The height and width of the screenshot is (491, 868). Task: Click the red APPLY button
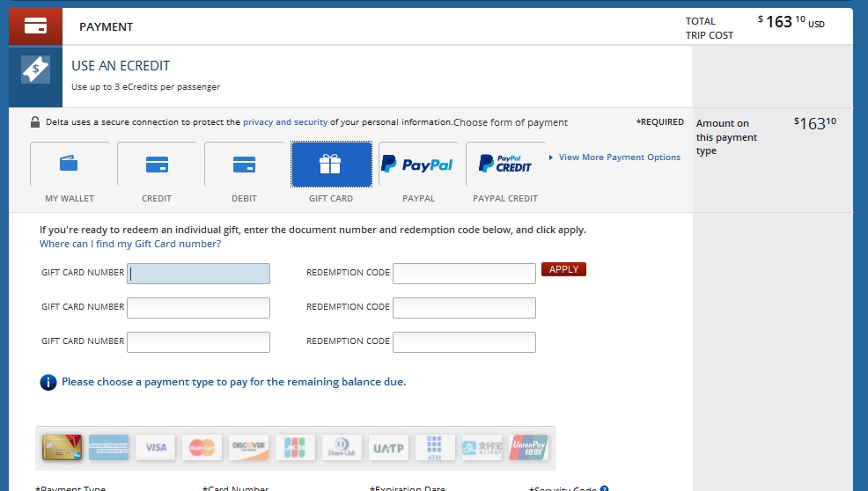coord(563,269)
